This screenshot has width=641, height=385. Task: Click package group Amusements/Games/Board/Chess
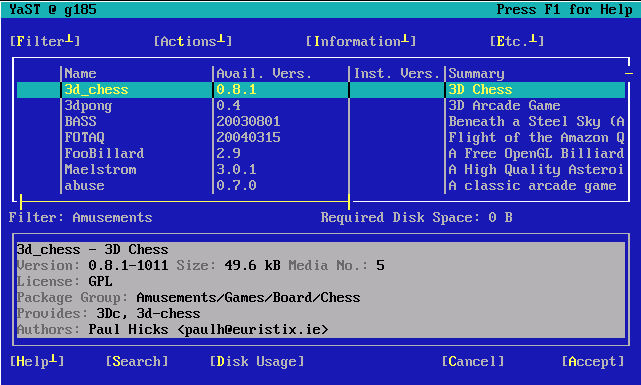(248, 298)
